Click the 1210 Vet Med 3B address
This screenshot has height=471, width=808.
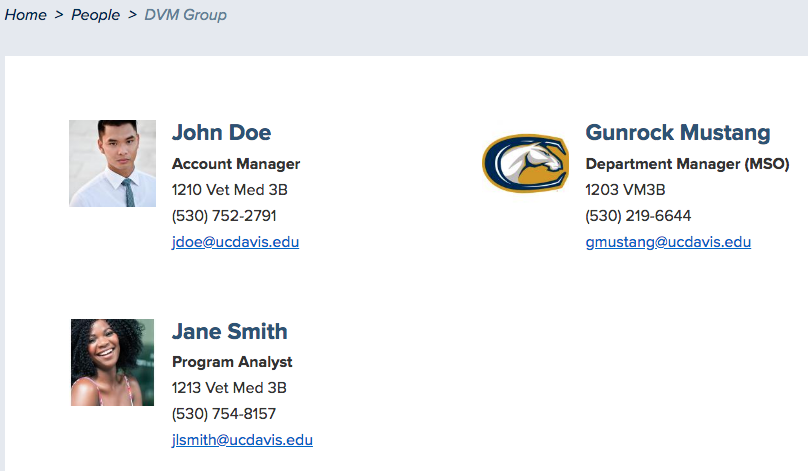click(x=230, y=190)
